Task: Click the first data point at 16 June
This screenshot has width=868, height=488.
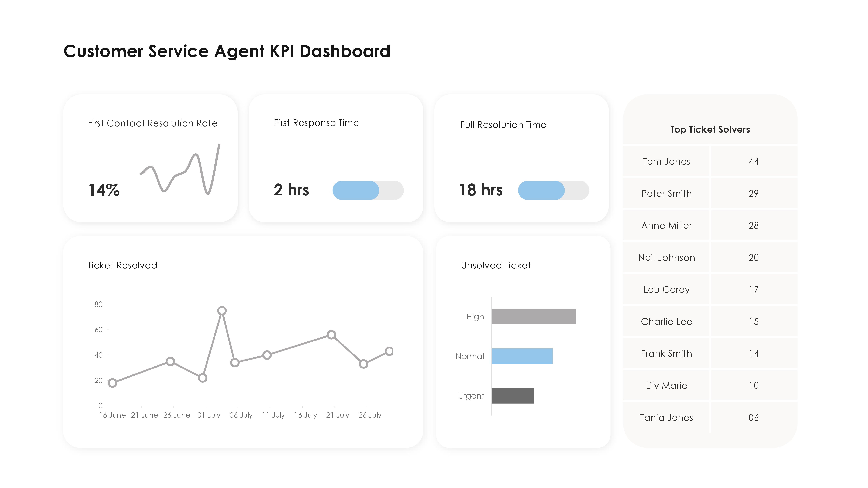Action: coord(113,383)
